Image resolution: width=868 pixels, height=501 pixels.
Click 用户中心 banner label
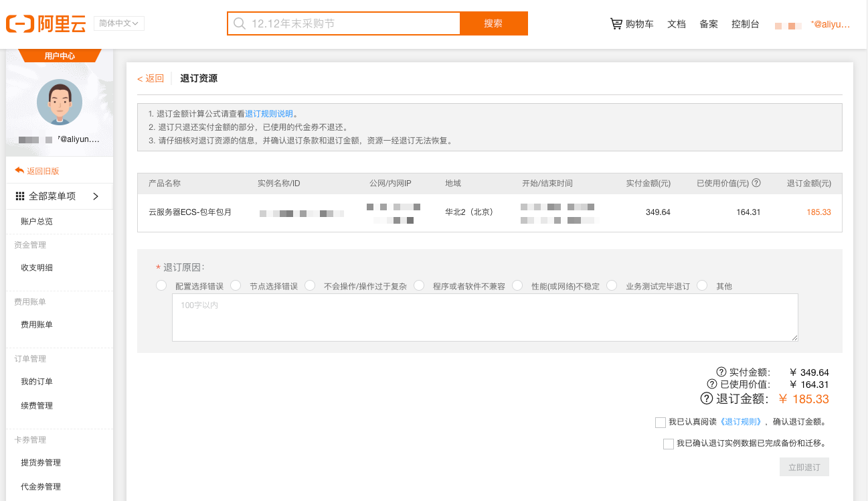pyautogui.click(x=60, y=56)
